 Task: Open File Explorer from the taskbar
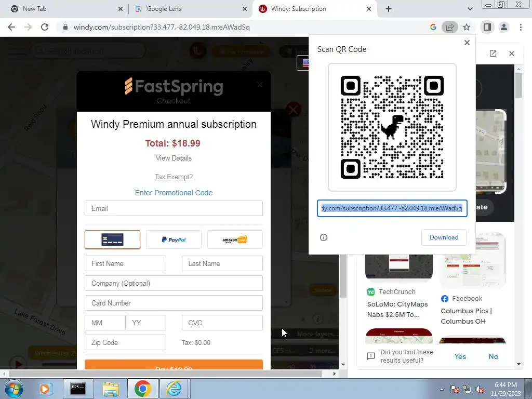(111, 389)
